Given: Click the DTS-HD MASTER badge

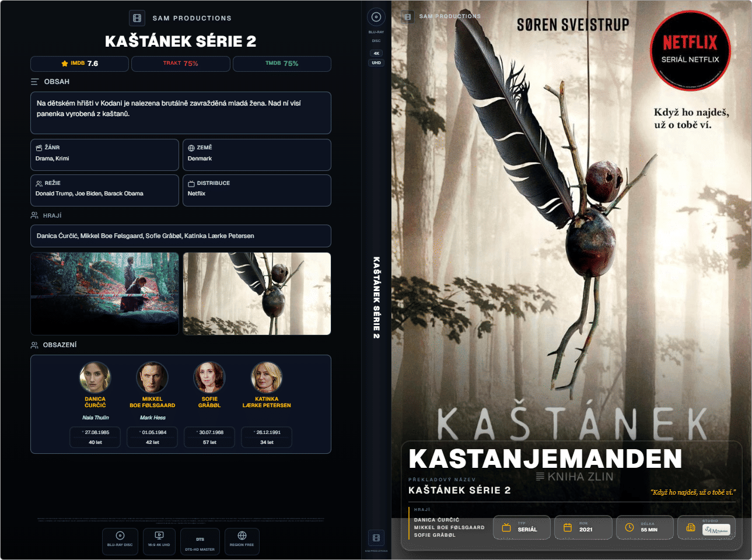Looking at the screenshot, I should [200, 542].
